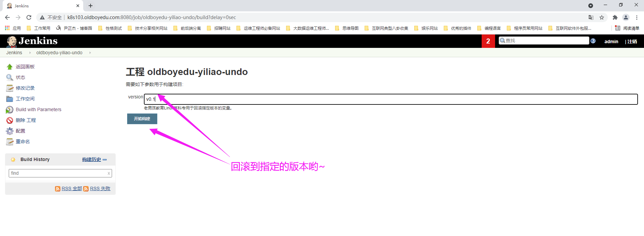This screenshot has width=644, height=236.
Task: Click the red 删除 工程 icon
Action: click(x=10, y=121)
